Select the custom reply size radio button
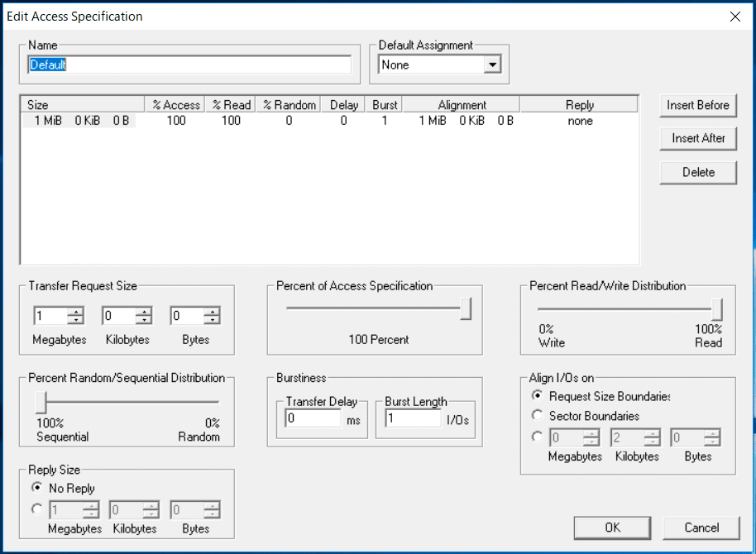This screenshot has width=756, height=554. tap(36, 509)
